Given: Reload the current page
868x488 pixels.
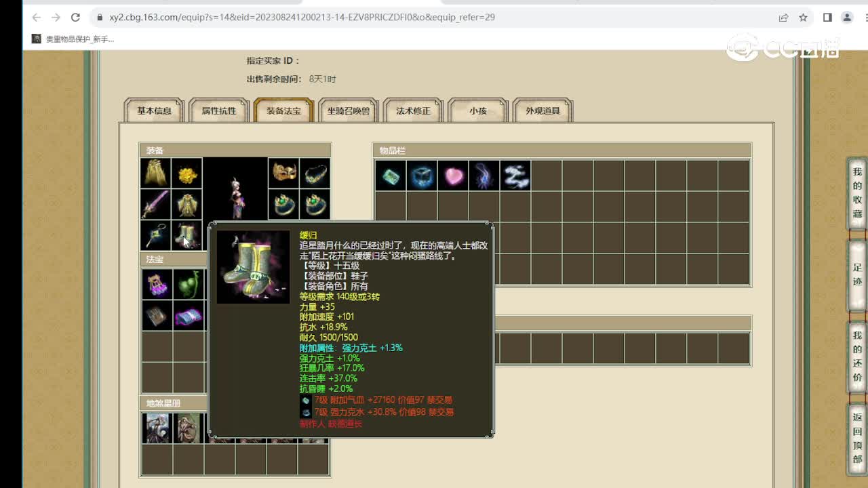Looking at the screenshot, I should [76, 17].
